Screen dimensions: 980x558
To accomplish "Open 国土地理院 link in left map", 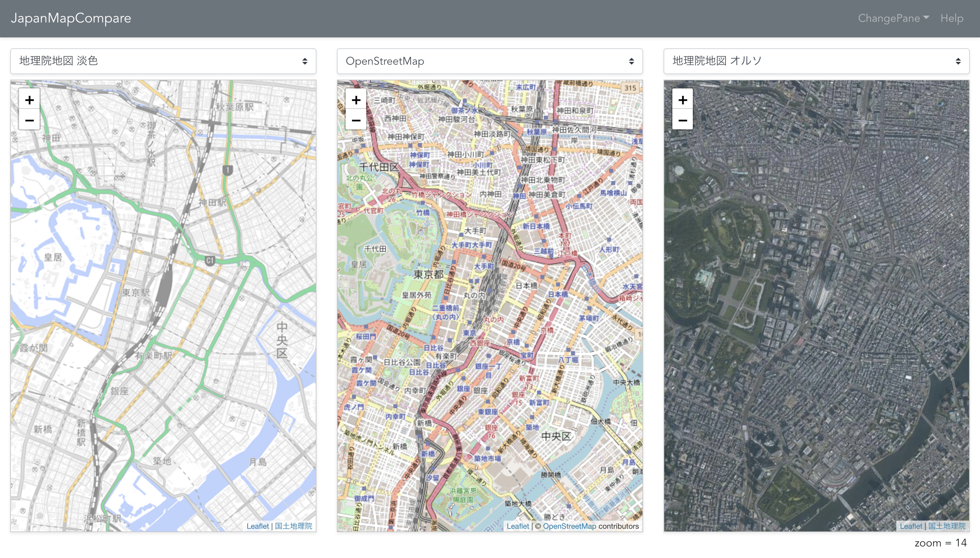I will pos(294,526).
